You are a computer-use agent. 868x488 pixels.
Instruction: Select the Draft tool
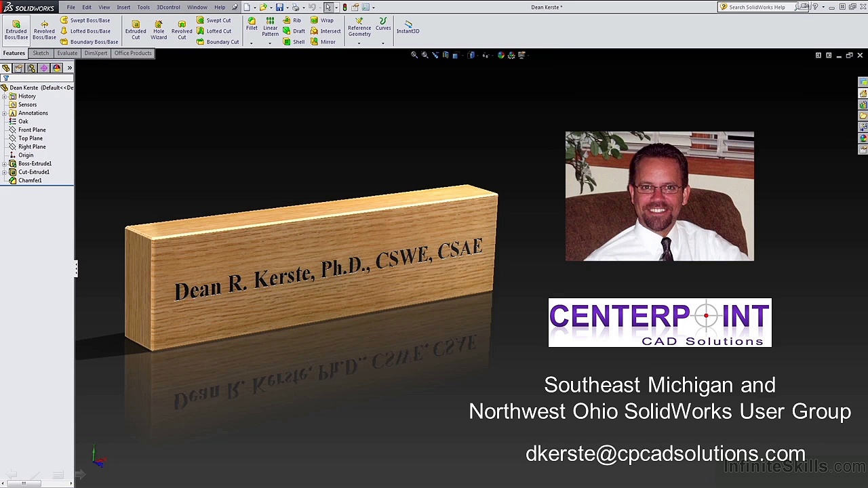click(294, 31)
